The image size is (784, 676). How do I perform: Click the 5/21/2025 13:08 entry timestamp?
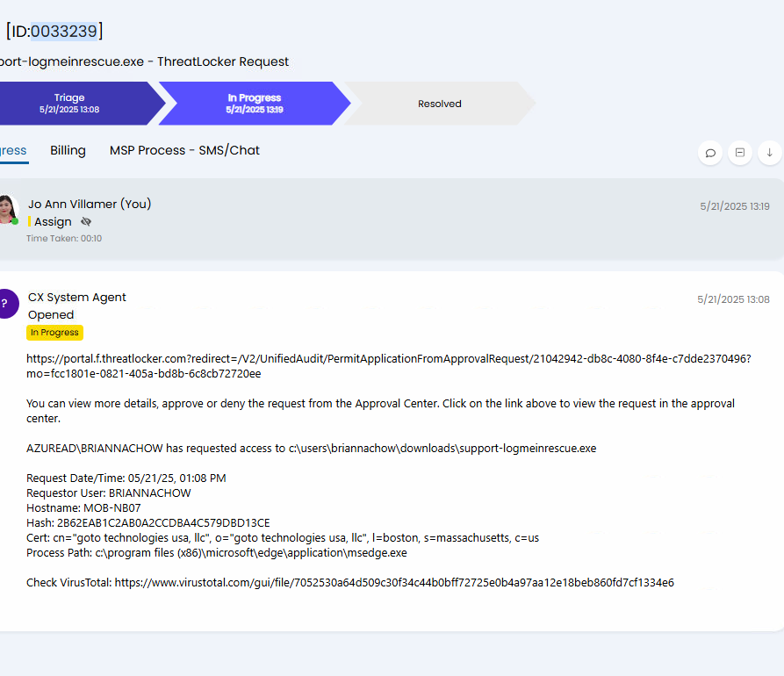733,299
